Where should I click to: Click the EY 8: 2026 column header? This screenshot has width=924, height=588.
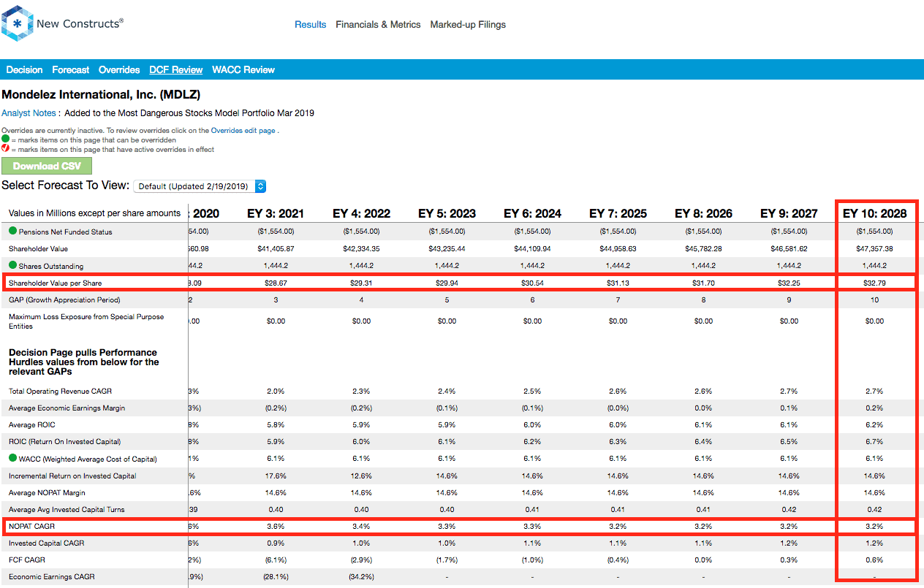703,214
